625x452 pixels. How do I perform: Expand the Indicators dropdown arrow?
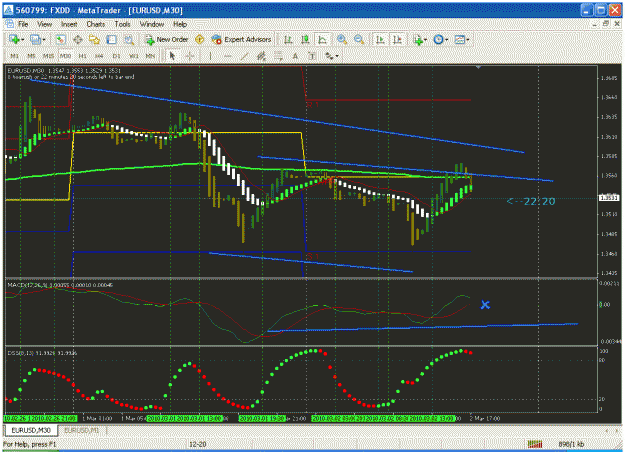[x=425, y=40]
